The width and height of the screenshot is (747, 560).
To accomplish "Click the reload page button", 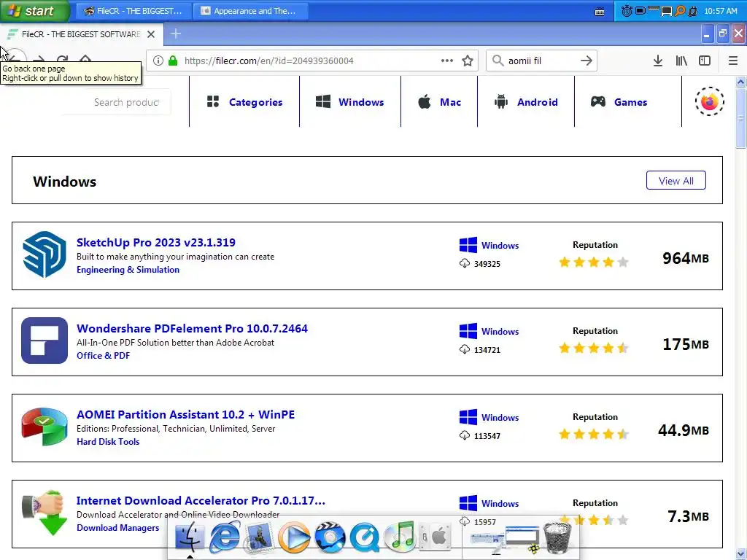I will [x=62, y=59].
